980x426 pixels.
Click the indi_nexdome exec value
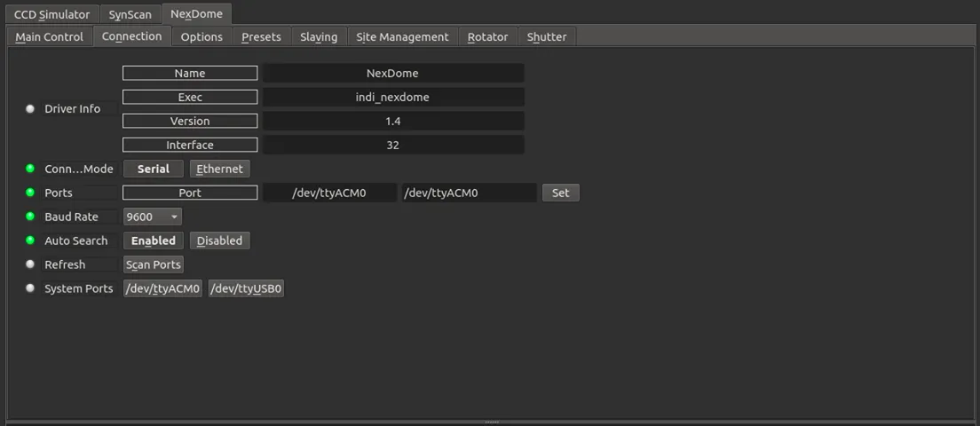pyautogui.click(x=393, y=97)
